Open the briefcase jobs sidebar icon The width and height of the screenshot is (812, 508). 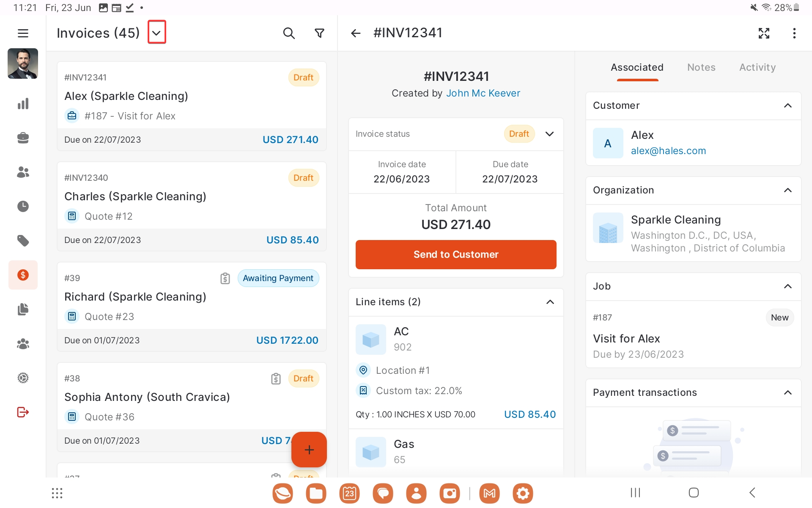click(23, 138)
